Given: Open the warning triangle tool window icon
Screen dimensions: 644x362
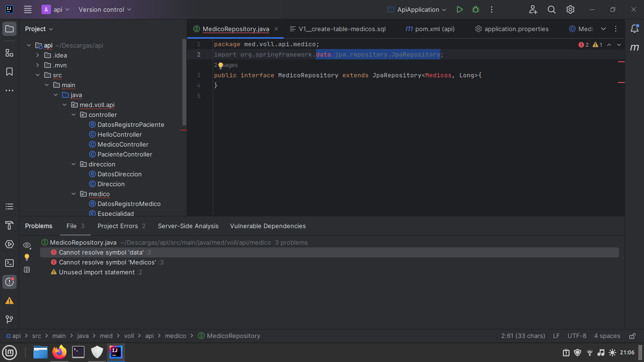Looking at the screenshot, I should click(x=9, y=301).
